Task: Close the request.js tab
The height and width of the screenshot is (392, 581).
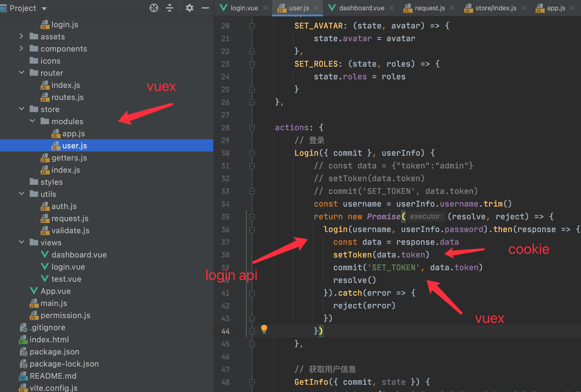Action: click(x=452, y=8)
